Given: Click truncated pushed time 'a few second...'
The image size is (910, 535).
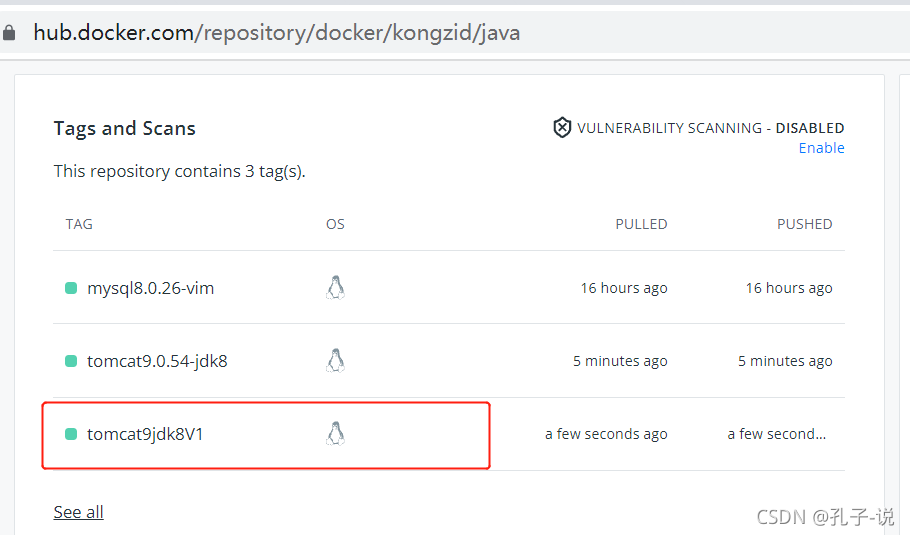Looking at the screenshot, I should (x=777, y=435).
